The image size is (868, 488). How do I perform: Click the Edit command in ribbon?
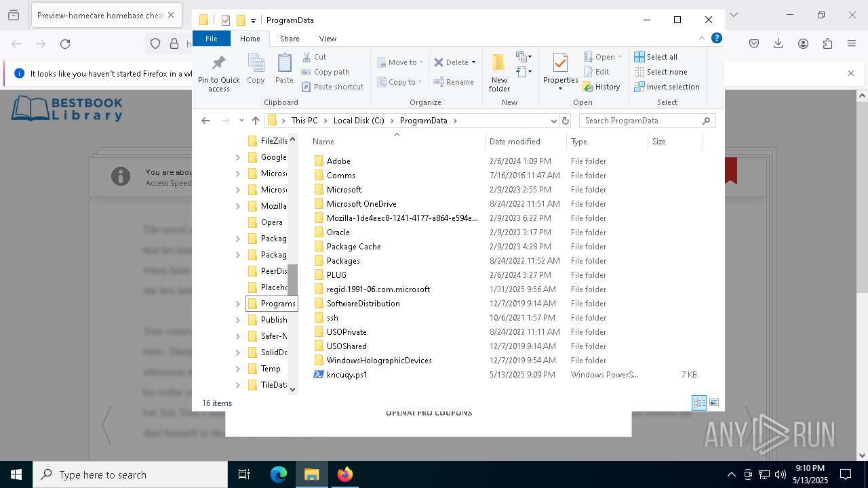pyautogui.click(x=596, y=72)
